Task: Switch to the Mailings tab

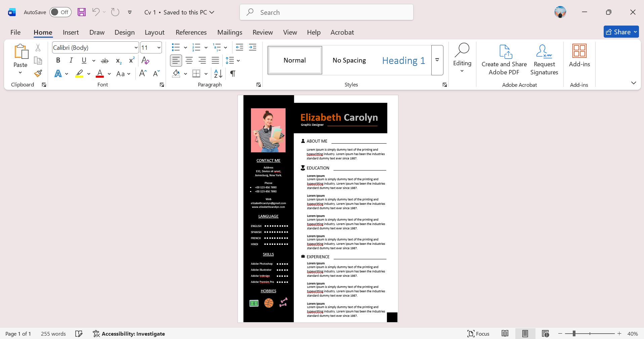Action: (229, 32)
